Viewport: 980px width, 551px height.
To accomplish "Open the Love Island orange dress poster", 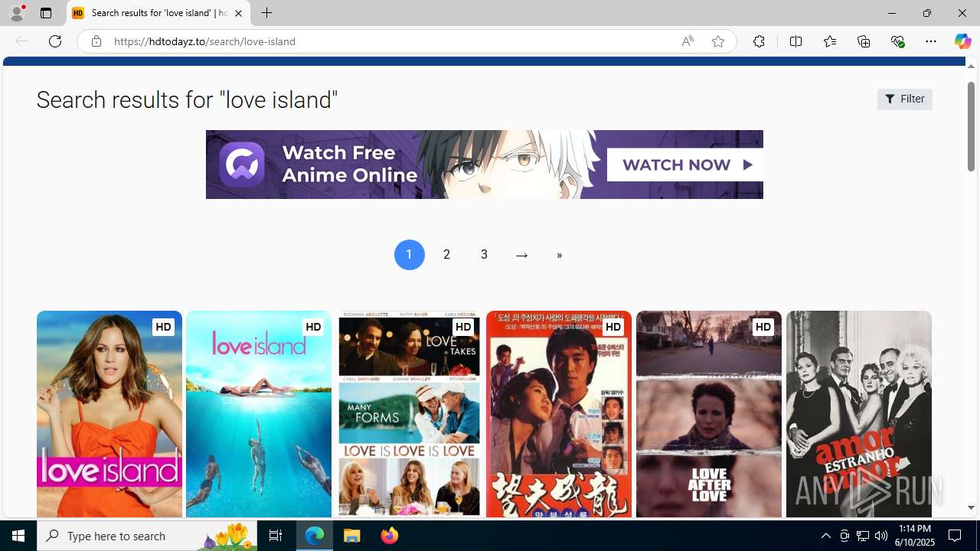I will [109, 414].
